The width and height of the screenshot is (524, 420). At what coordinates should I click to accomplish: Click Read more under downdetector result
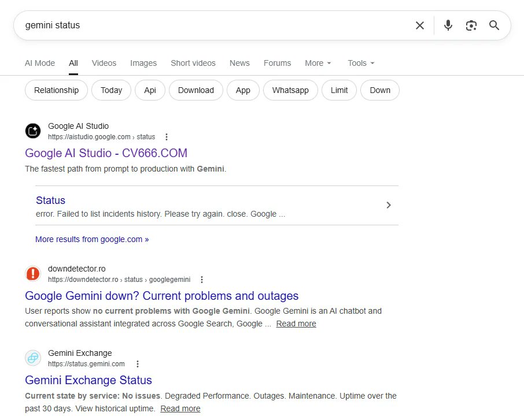(x=296, y=324)
